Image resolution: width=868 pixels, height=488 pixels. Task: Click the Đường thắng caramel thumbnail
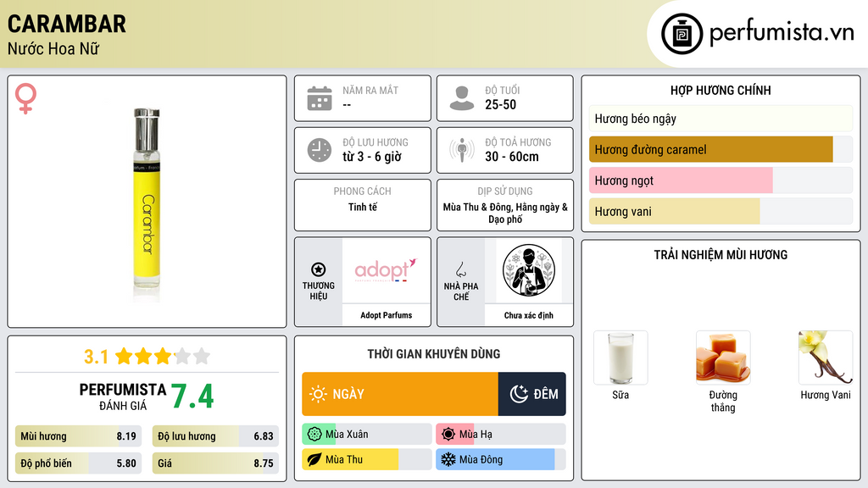(723, 358)
